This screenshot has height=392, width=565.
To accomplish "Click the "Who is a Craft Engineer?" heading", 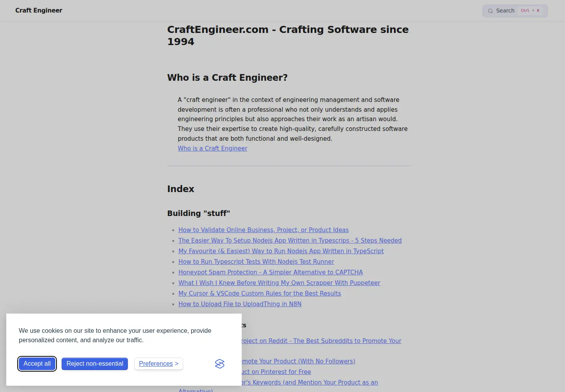I will (x=227, y=78).
